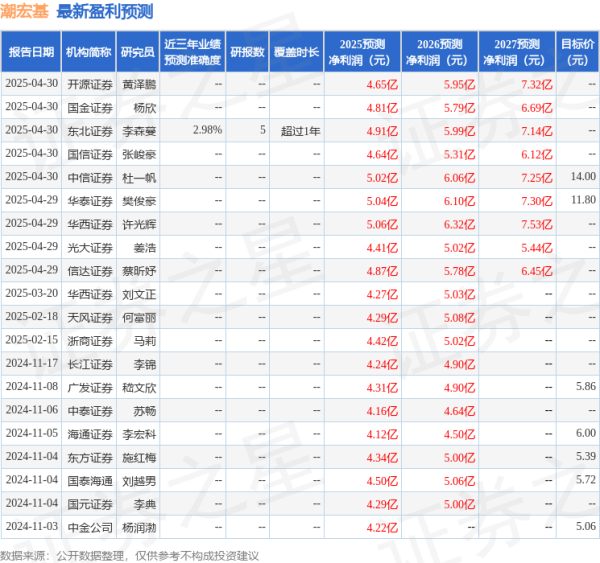Viewport: 600px width, 563px height.
Task: Click the 2.98% accuracy value
Action: pyautogui.click(x=206, y=130)
